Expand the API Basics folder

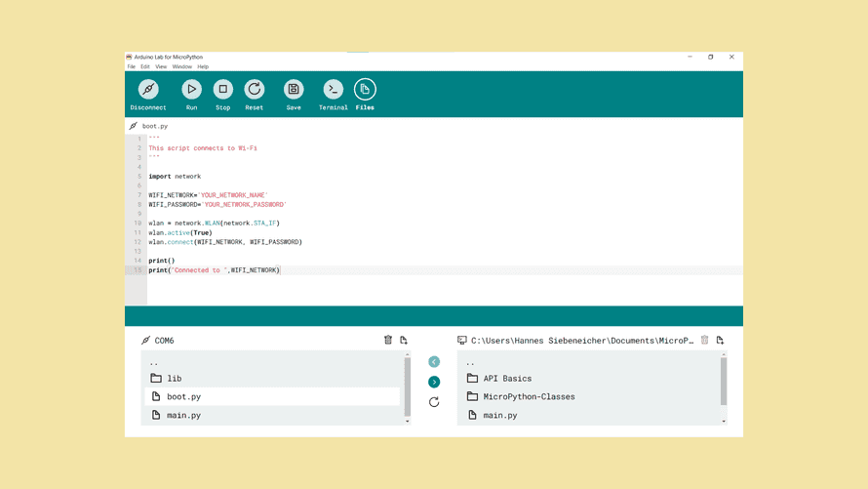[507, 379]
